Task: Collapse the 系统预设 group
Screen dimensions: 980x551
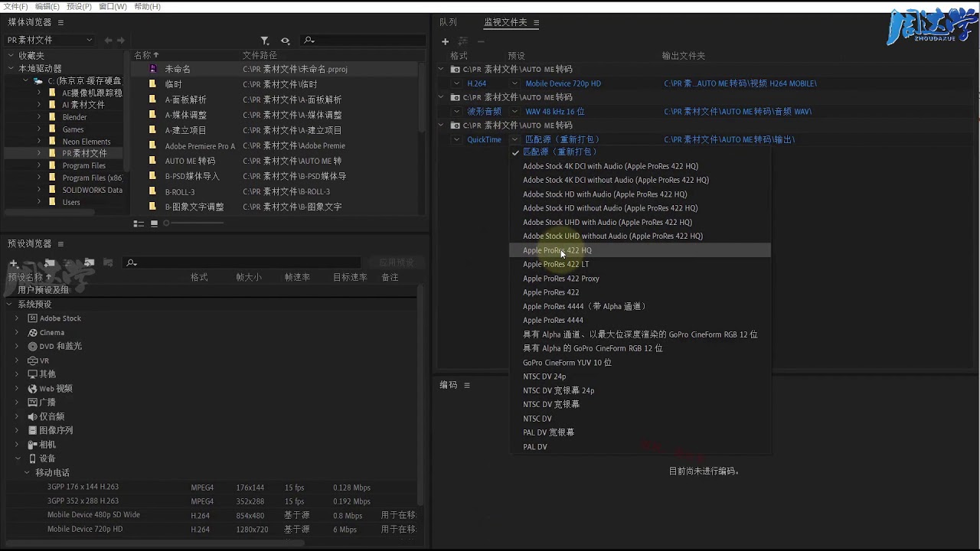Action: point(10,305)
